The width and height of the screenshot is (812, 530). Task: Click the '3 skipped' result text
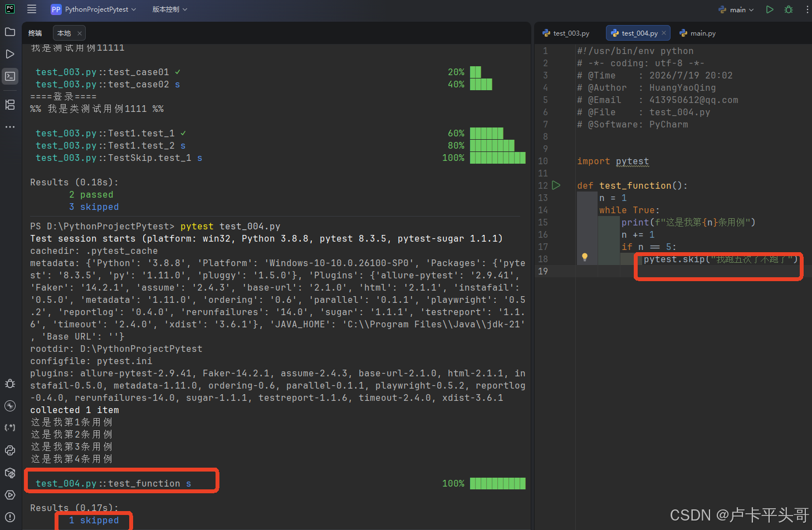tap(94, 207)
